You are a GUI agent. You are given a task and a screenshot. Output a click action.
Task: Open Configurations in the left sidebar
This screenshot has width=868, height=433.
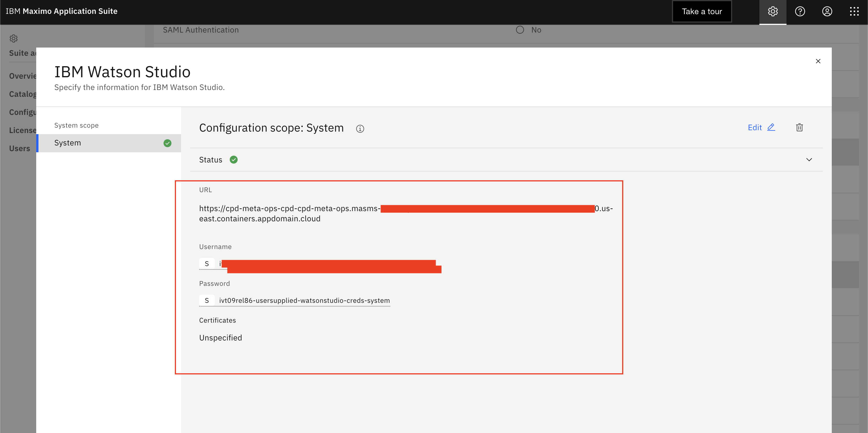[x=23, y=112]
